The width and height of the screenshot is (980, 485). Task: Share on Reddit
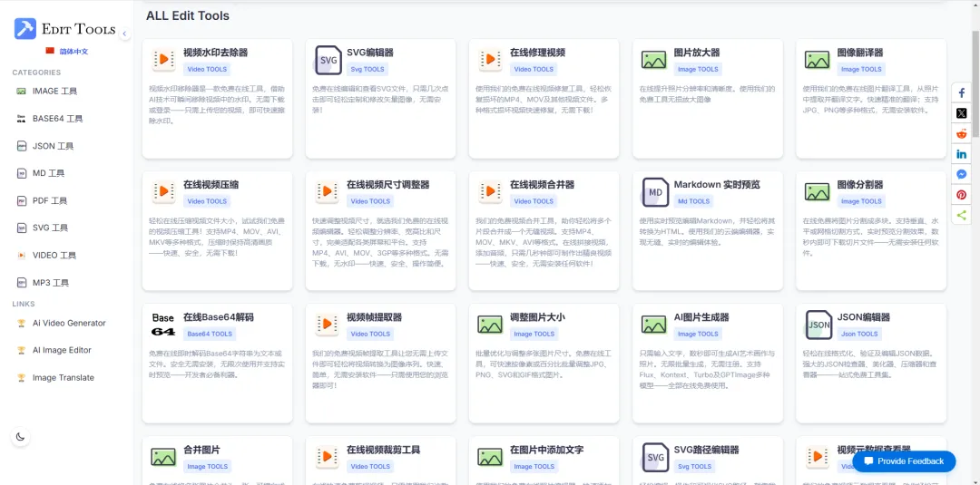point(961,133)
